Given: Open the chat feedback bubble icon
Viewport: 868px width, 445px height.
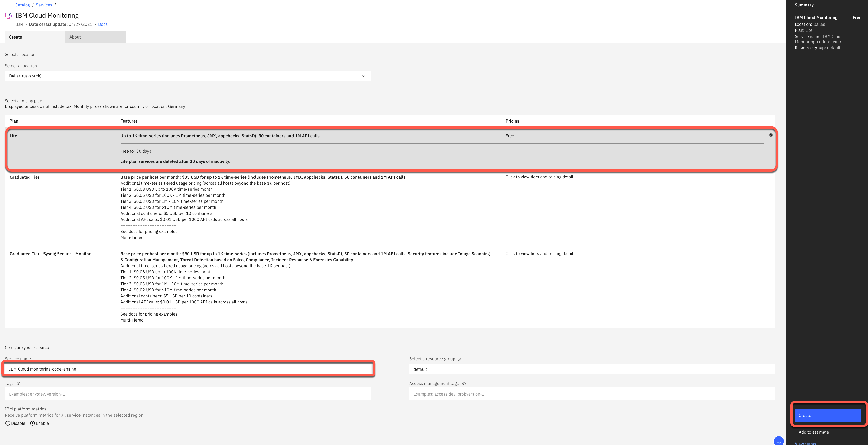Looking at the screenshot, I should [x=779, y=441].
